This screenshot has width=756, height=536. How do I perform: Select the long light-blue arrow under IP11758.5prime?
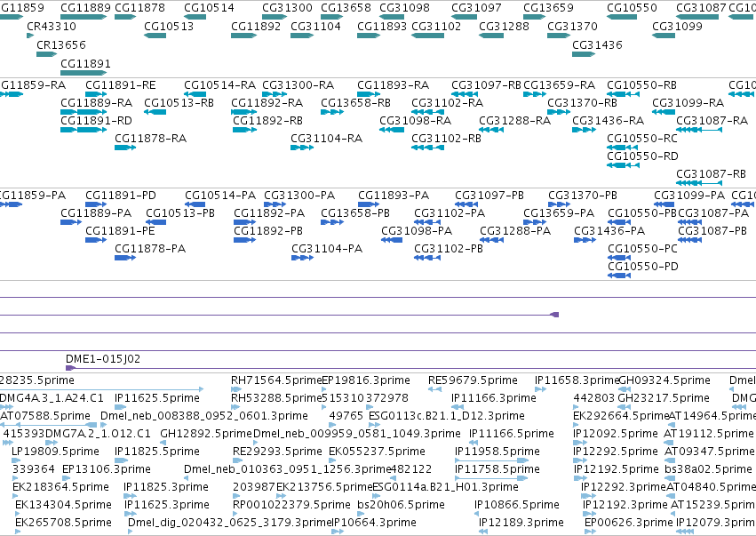[x=492, y=478]
